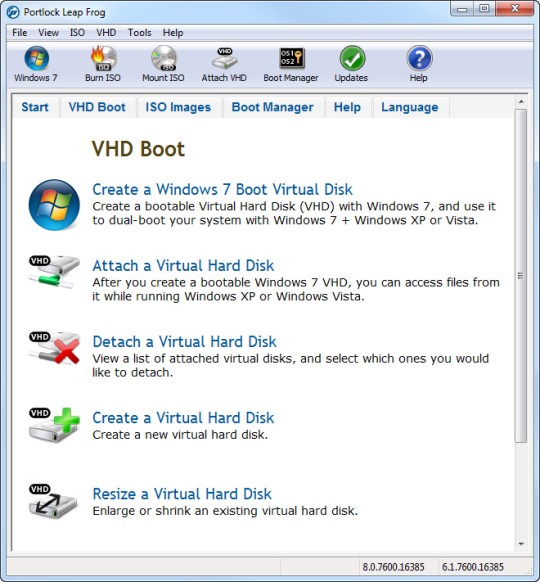The image size is (540, 582).
Task: Click the vertical scrollbar thumb
Action: (x=521, y=275)
